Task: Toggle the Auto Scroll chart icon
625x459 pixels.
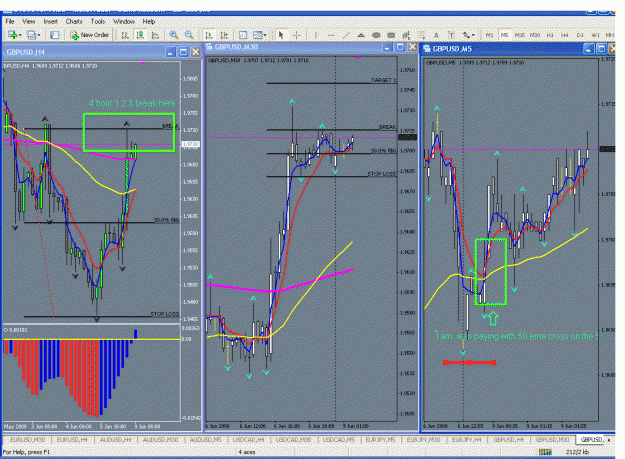Action: coord(209,35)
